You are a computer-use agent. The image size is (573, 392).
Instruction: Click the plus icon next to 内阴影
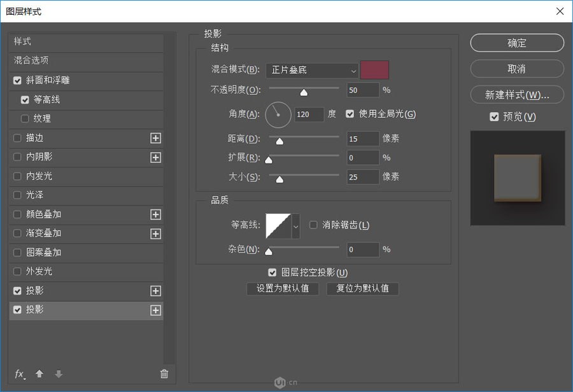click(155, 157)
